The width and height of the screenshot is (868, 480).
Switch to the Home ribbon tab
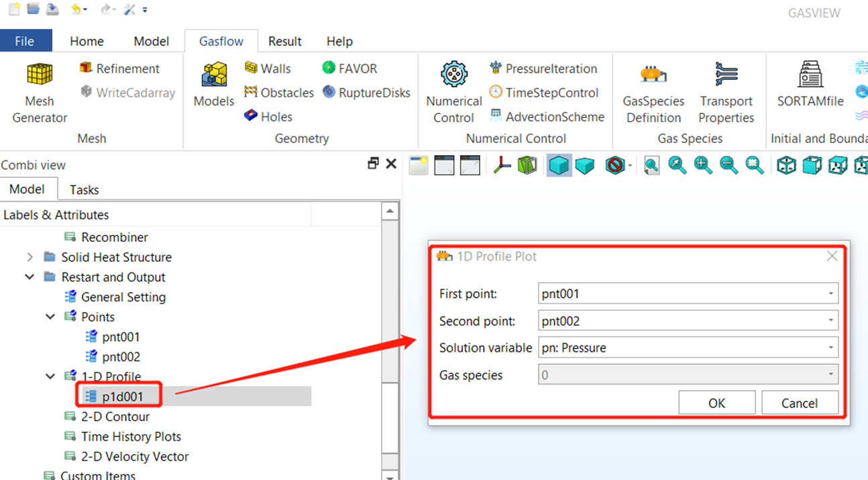pos(87,41)
